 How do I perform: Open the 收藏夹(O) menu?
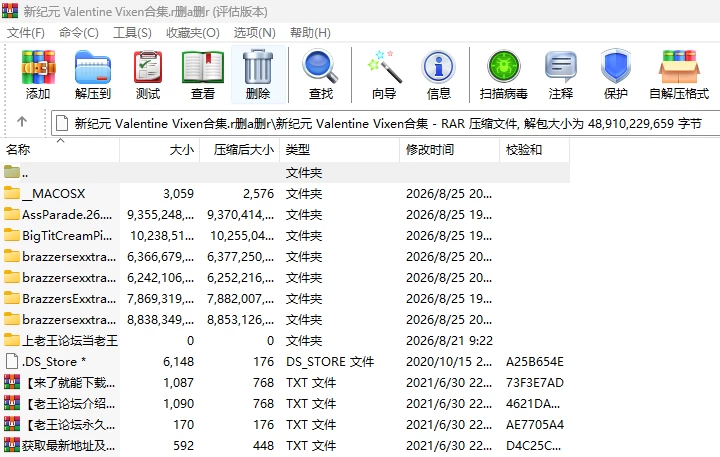point(193,33)
